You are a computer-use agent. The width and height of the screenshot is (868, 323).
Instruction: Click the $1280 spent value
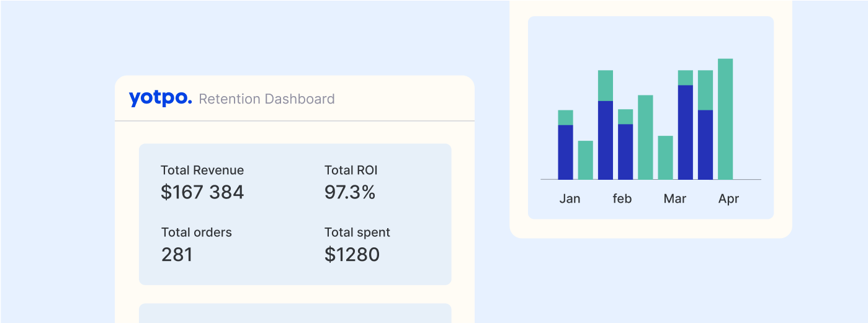point(352,255)
